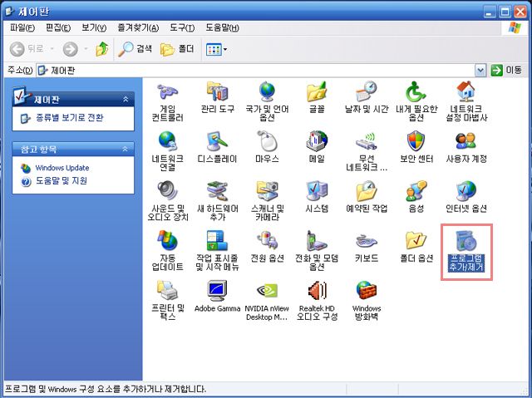
Task: Launch 새 하드웨어 추가 wizard
Action: (x=218, y=201)
